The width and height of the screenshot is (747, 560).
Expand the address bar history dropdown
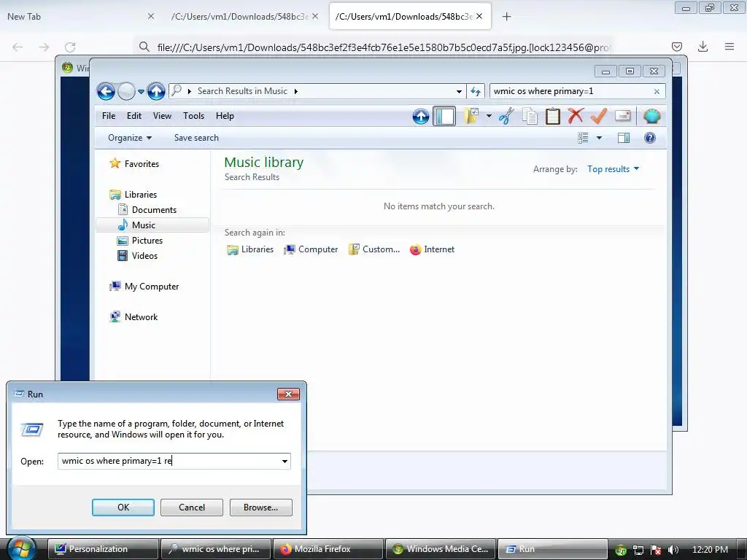(x=459, y=91)
